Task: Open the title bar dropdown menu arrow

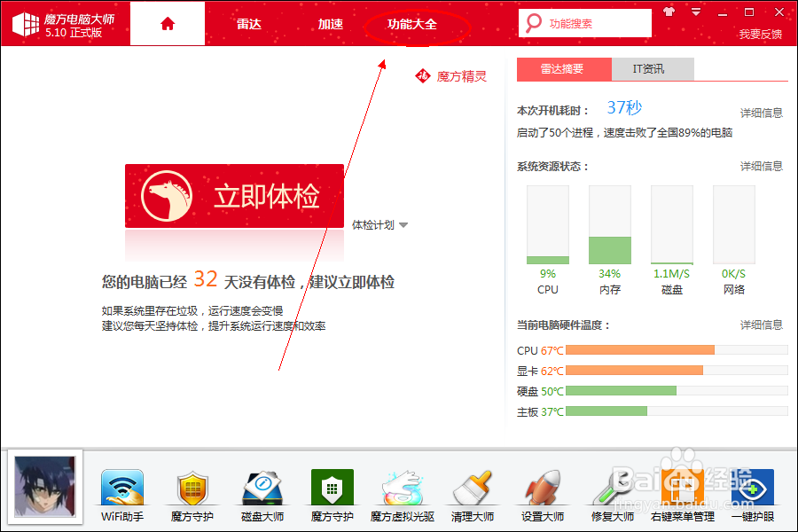Action: [696, 12]
